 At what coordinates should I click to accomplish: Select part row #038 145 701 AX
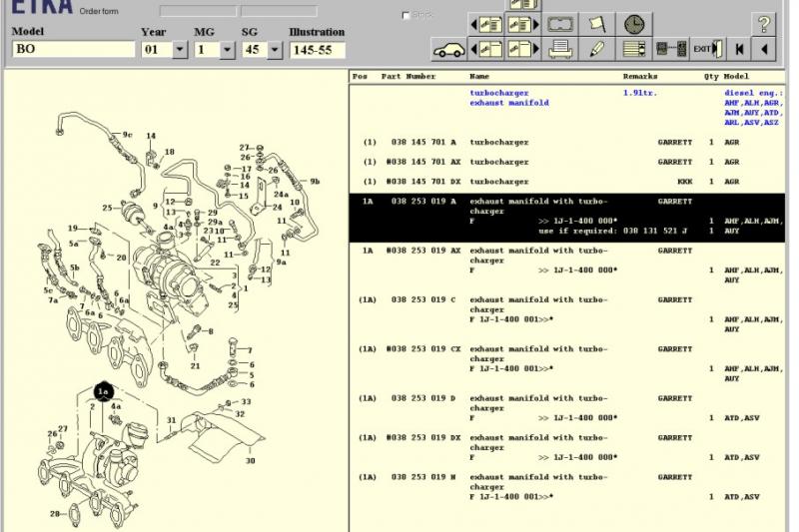pyautogui.click(x=566, y=162)
